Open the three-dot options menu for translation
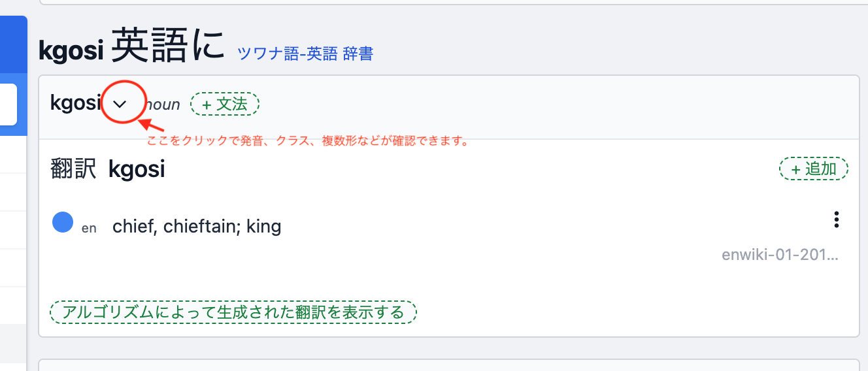868x371 pixels. click(x=836, y=220)
